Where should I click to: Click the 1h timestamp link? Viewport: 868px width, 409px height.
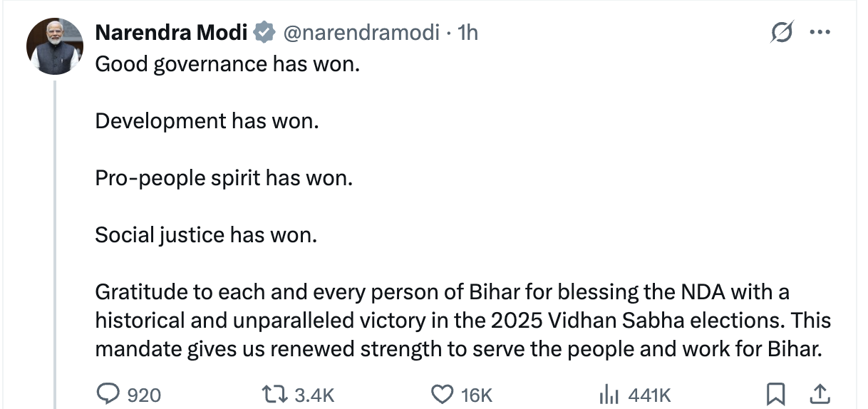[x=467, y=33]
